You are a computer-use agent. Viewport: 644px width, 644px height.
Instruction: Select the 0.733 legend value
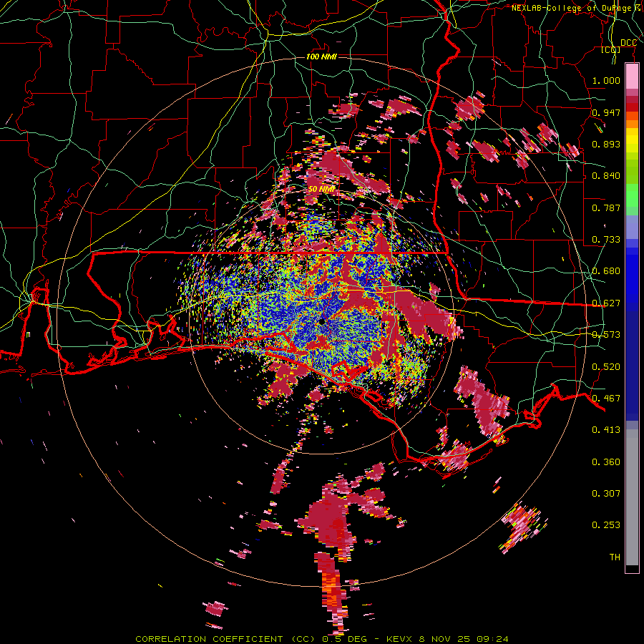coord(606,240)
